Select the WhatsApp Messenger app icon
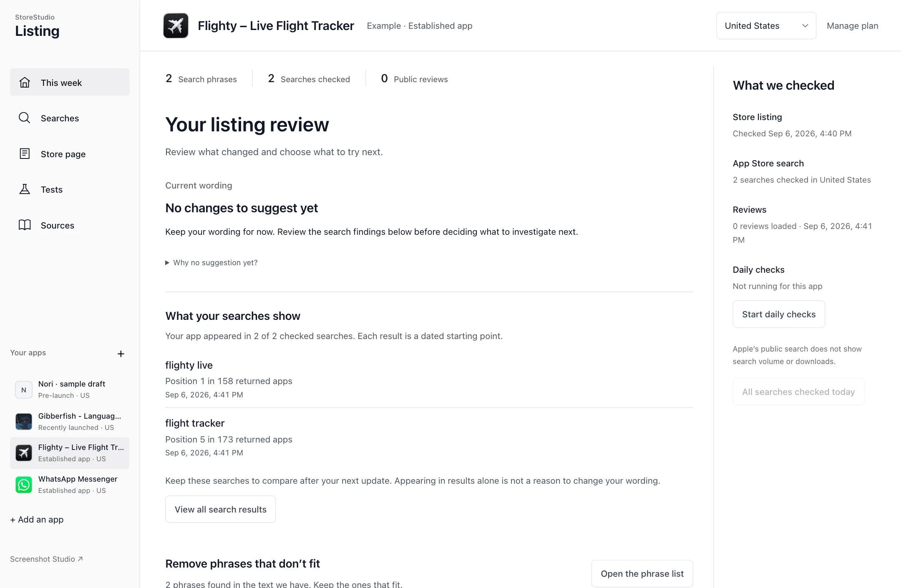The width and height of the screenshot is (901, 588). tap(24, 485)
